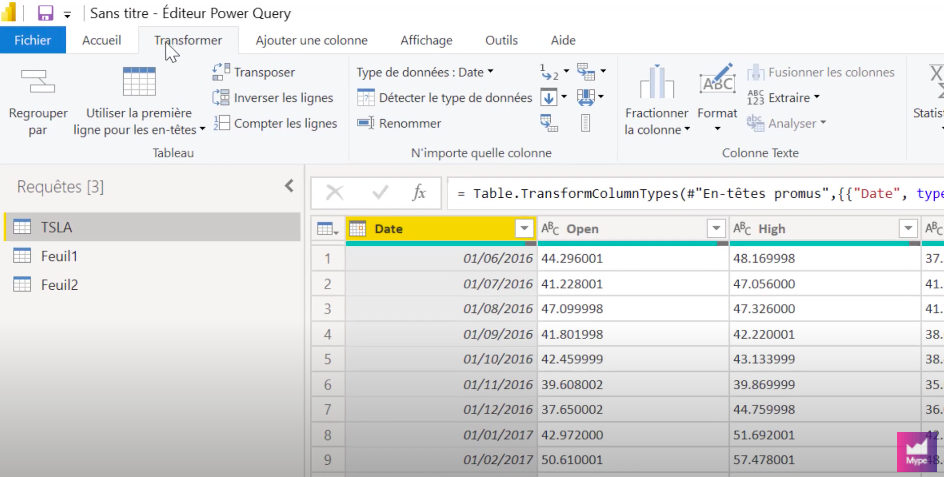Click the Inverser les lignes icon
944x477 pixels.
pos(221,97)
